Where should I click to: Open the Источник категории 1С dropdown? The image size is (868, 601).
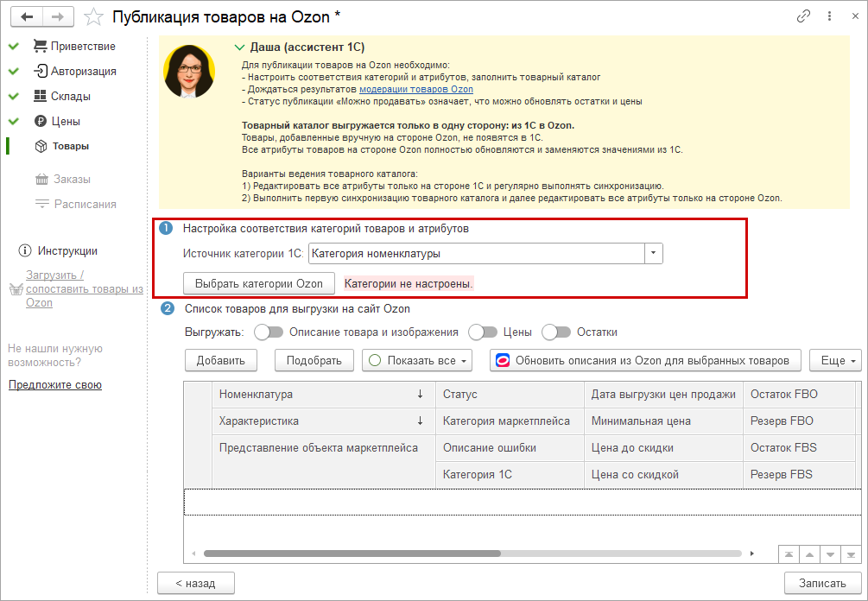click(654, 254)
